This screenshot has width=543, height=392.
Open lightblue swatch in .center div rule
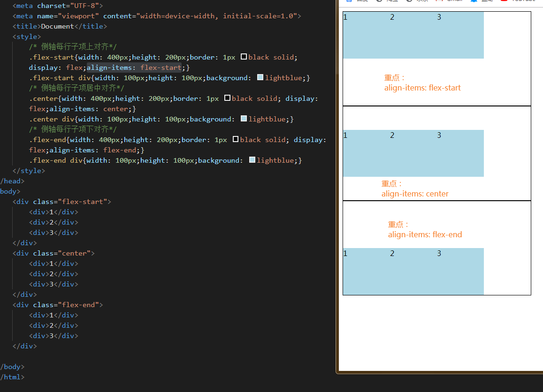pos(244,119)
